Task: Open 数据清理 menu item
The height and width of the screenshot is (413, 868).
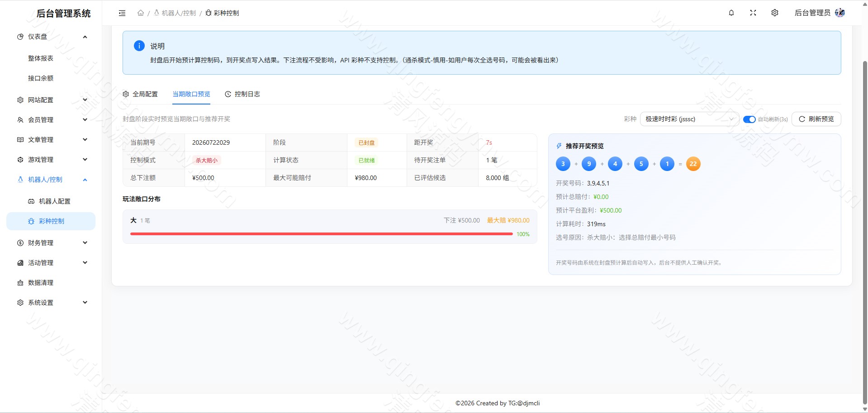Action: point(51,283)
